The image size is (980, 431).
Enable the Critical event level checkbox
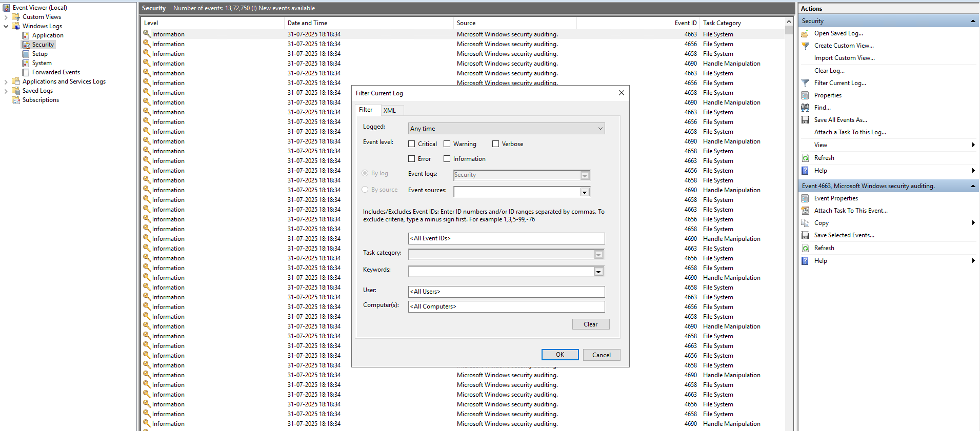(x=412, y=144)
